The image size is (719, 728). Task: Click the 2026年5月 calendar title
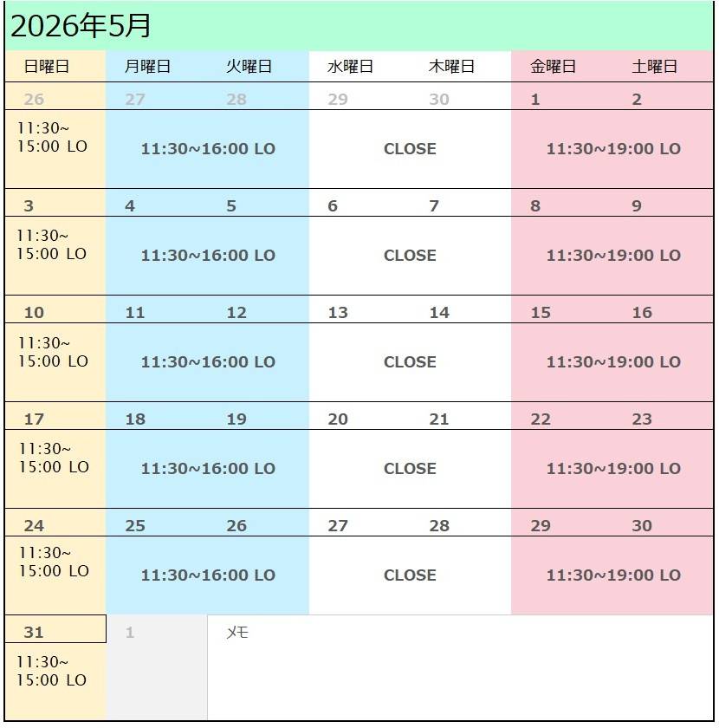coord(81,26)
